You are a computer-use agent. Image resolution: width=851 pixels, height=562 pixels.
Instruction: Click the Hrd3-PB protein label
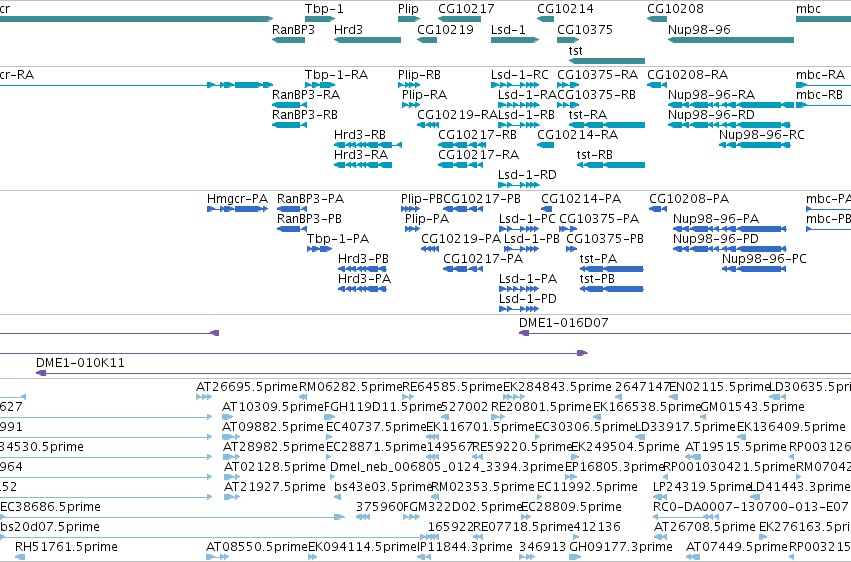(x=363, y=259)
